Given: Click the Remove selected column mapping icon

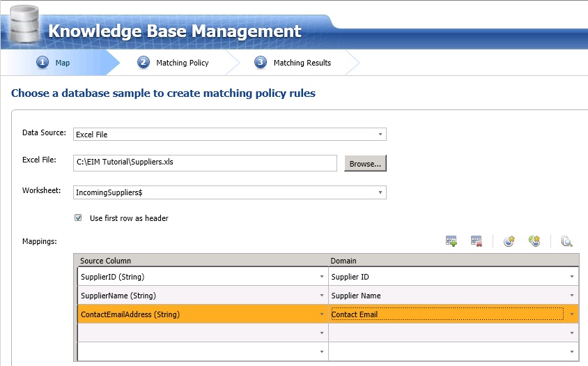Looking at the screenshot, I should coord(477,241).
